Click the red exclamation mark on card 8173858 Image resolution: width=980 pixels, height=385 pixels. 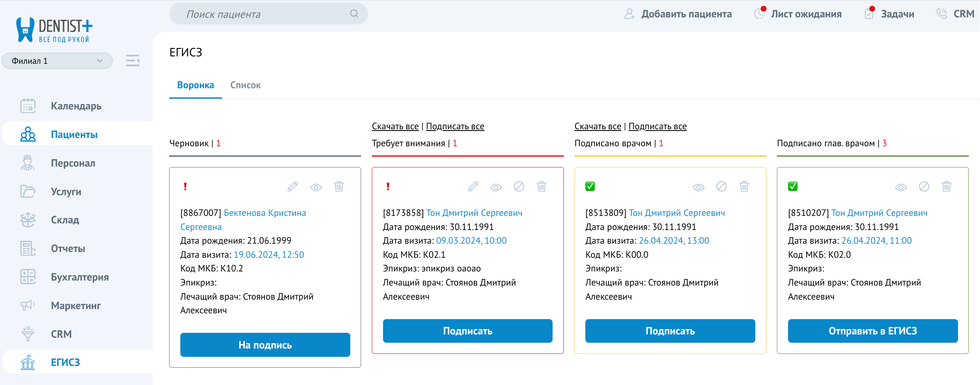coord(388,186)
